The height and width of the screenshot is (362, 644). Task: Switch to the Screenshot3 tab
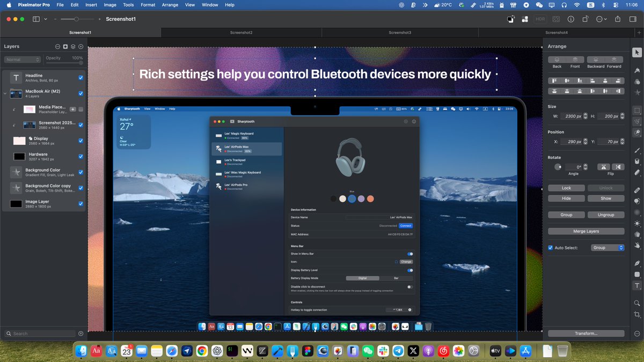(x=400, y=33)
